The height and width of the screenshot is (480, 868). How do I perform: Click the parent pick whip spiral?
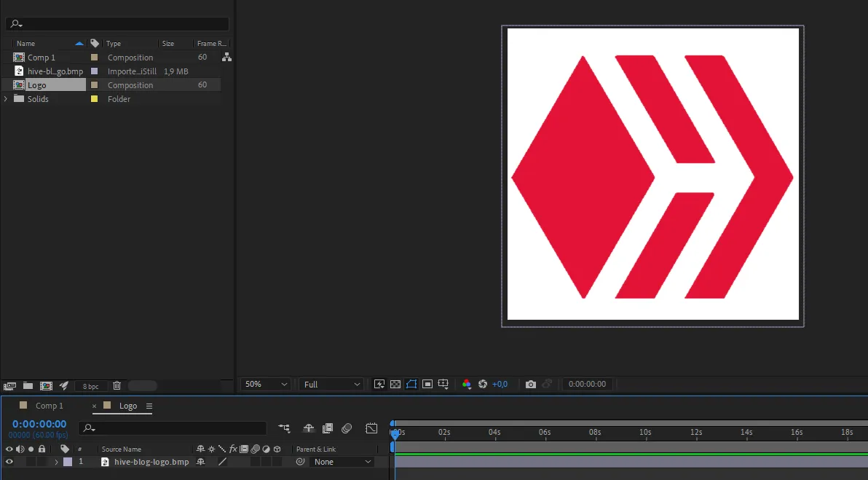click(x=300, y=462)
